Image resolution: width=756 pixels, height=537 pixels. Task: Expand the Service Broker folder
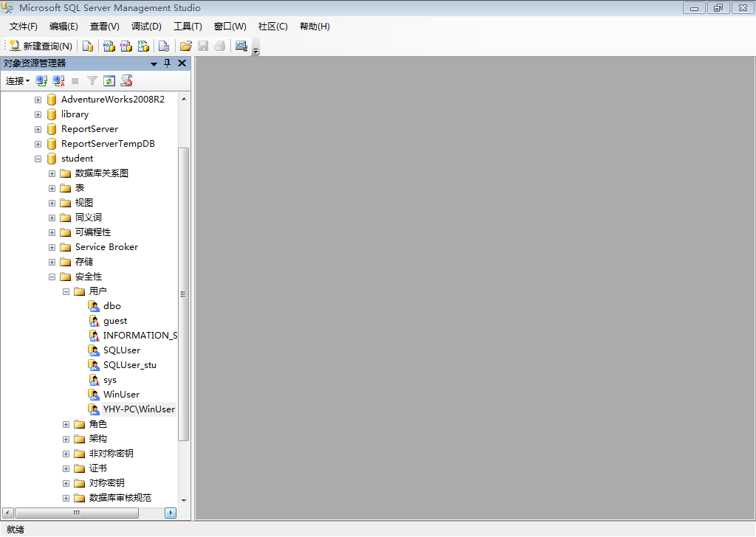52,248
